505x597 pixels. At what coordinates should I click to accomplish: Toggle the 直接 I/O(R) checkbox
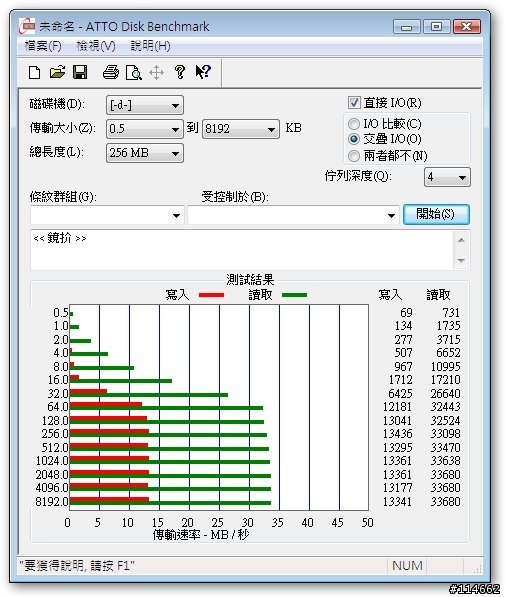pyautogui.click(x=354, y=102)
